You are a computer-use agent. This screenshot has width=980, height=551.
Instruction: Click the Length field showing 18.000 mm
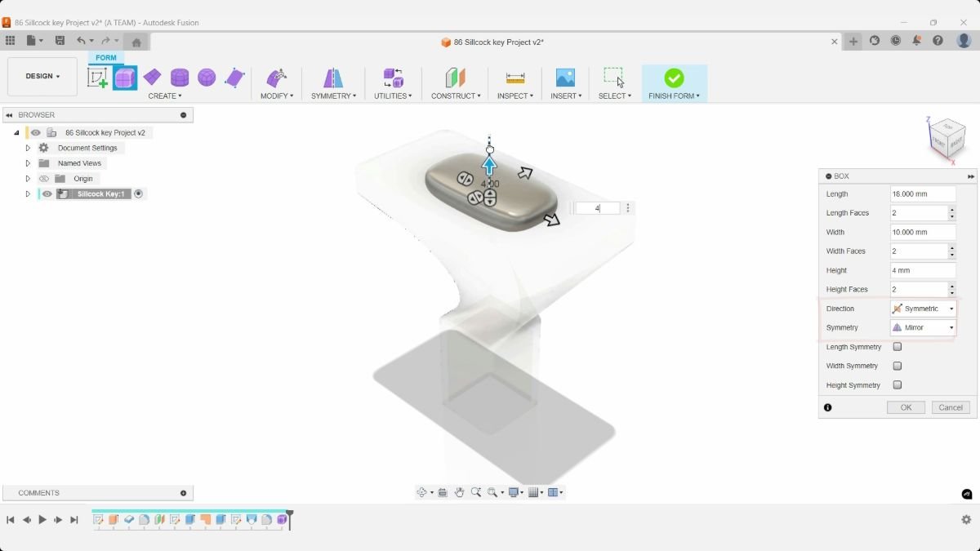click(923, 194)
